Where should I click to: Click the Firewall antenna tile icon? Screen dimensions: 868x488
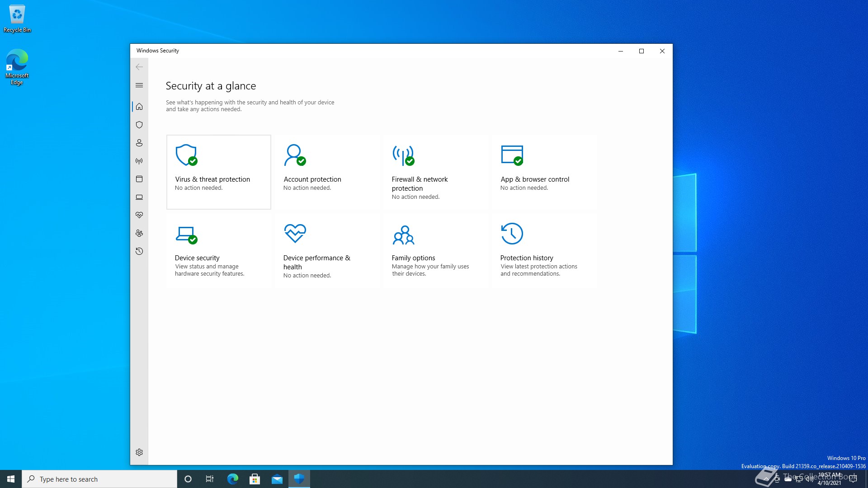click(403, 155)
